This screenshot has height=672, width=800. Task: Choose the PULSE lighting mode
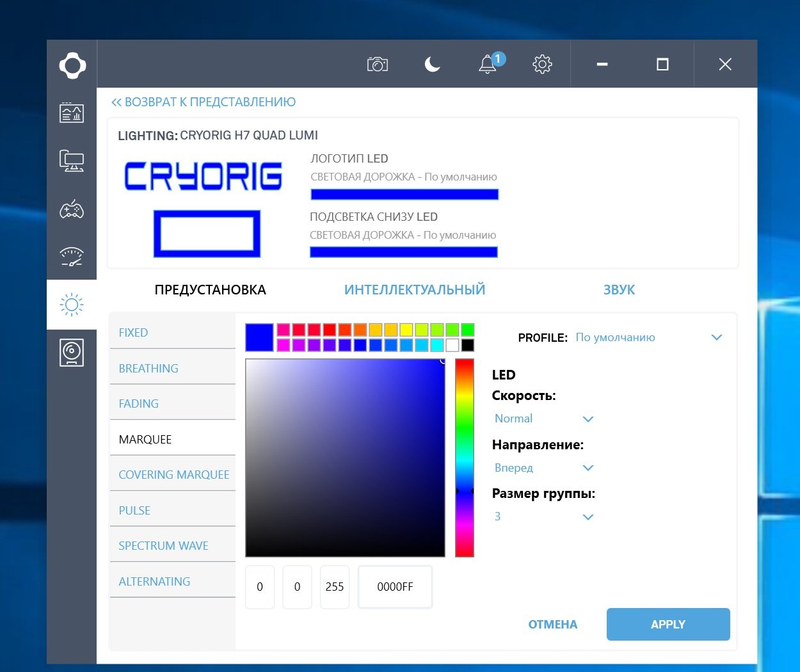tap(173, 510)
